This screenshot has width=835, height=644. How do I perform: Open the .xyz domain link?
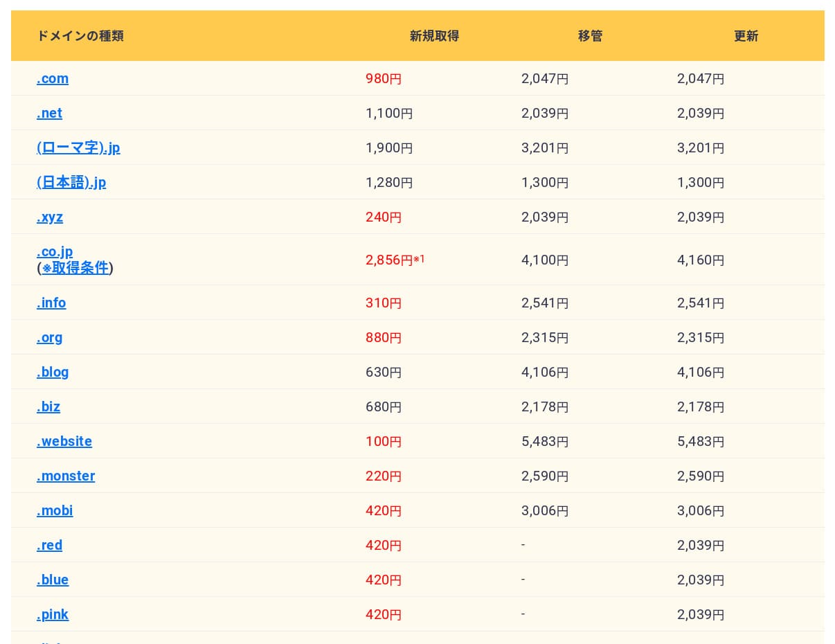(x=50, y=217)
